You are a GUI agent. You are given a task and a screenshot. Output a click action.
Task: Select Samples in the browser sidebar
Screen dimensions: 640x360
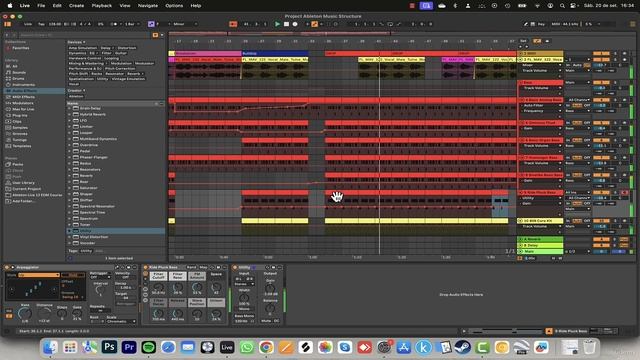(20, 127)
